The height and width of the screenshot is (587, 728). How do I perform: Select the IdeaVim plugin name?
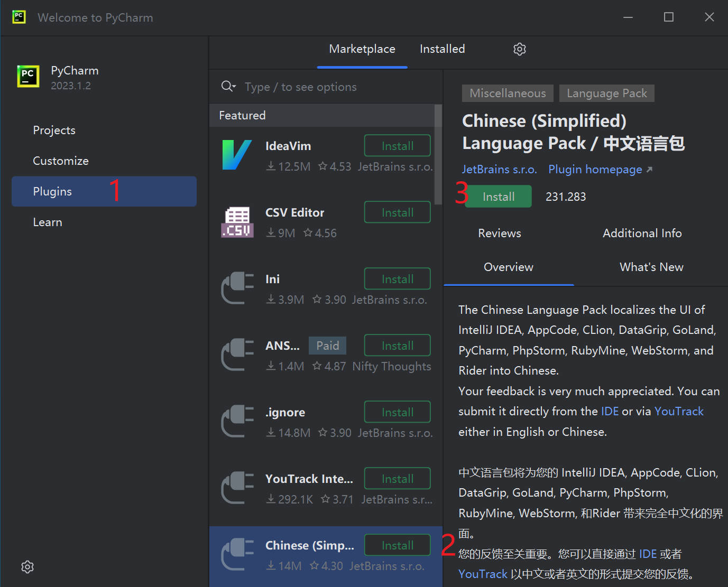tap(288, 146)
